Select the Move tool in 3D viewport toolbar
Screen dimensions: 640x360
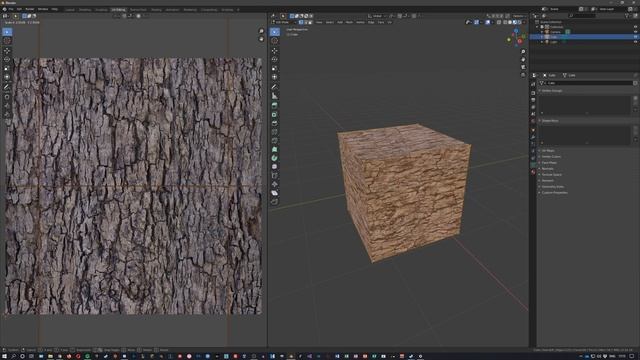275,51
